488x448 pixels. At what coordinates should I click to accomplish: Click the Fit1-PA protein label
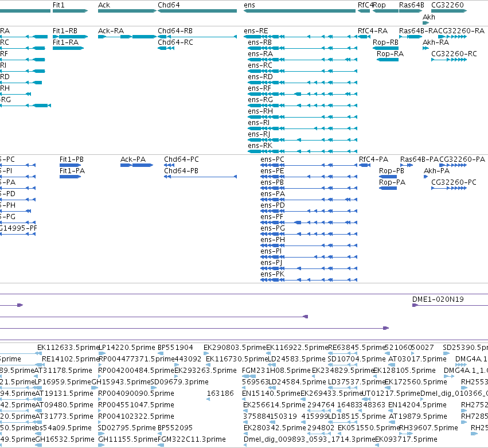point(72,171)
